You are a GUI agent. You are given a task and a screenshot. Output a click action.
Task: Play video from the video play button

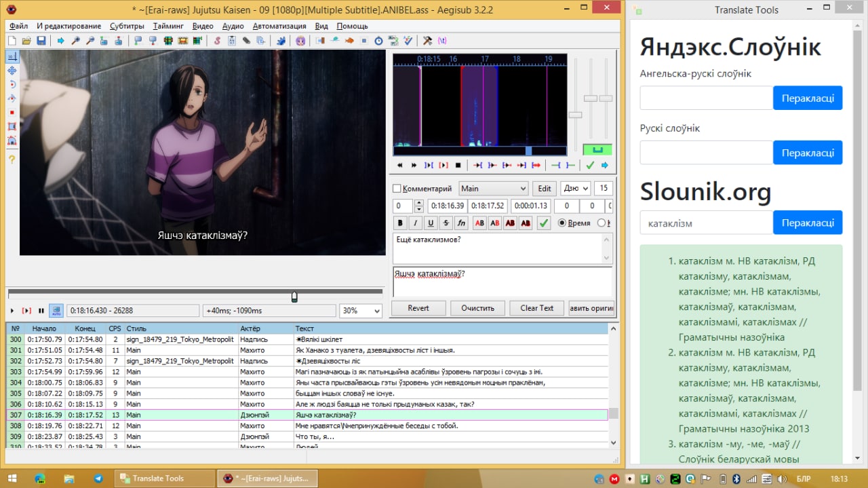pyautogui.click(x=12, y=311)
